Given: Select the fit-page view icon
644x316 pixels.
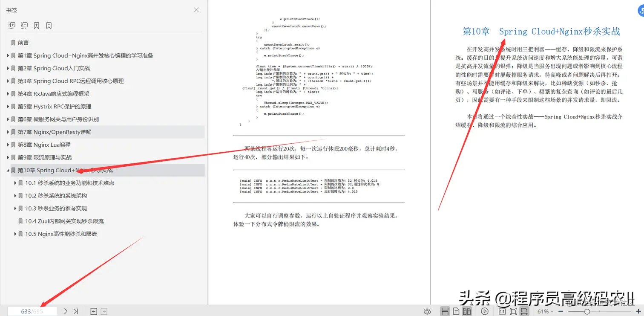Looking at the screenshot, I should (514, 311).
